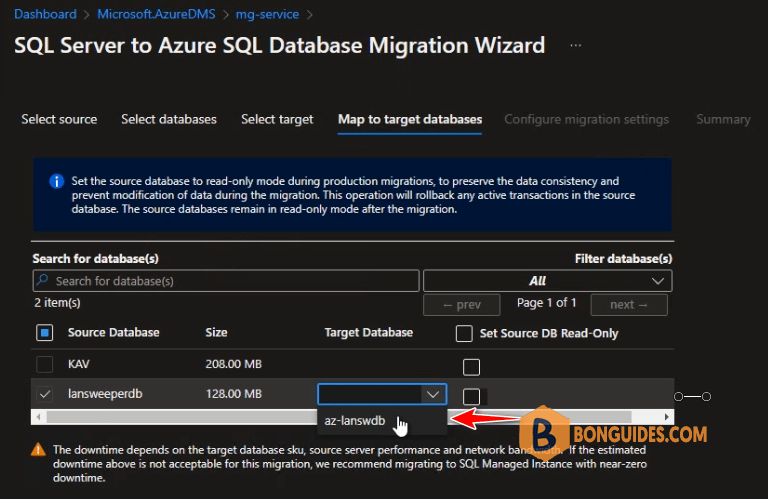Open the mg-service breadcrumb link
This screenshot has width=768, height=499.
coord(267,14)
